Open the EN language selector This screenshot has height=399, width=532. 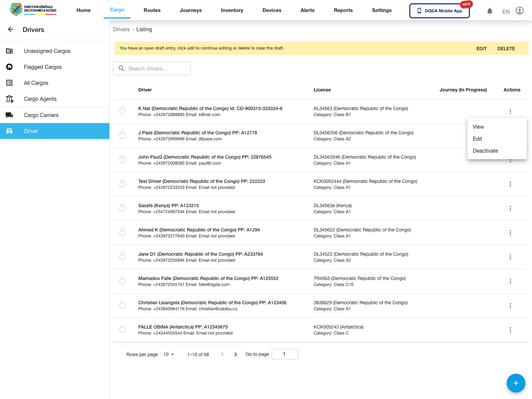506,12
